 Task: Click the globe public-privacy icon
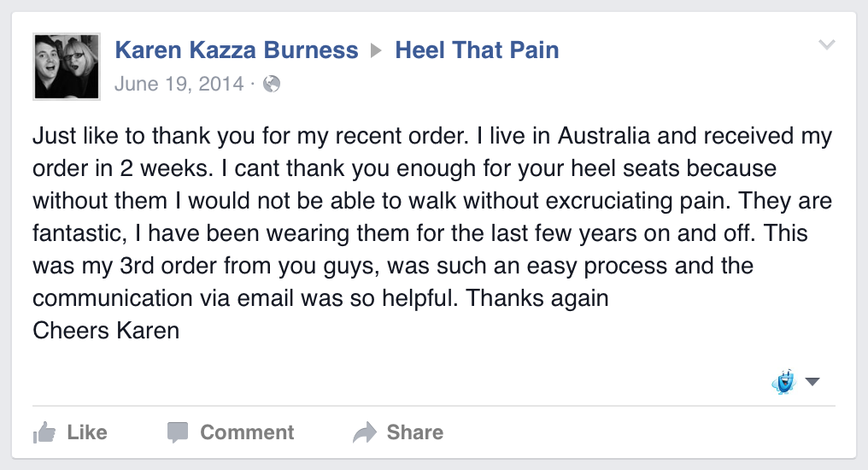272,84
